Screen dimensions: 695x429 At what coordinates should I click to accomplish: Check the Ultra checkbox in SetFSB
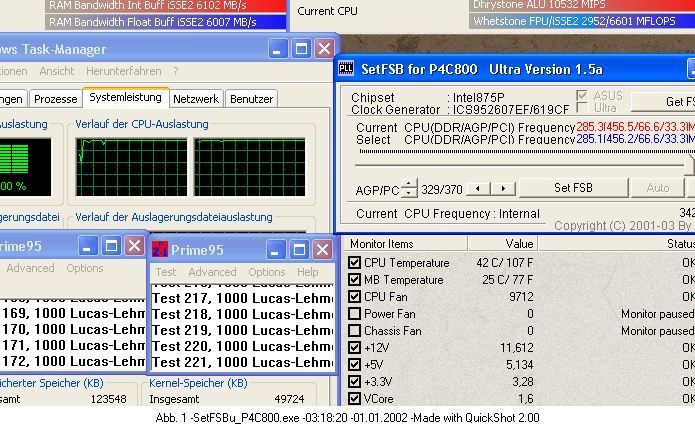tap(582, 108)
